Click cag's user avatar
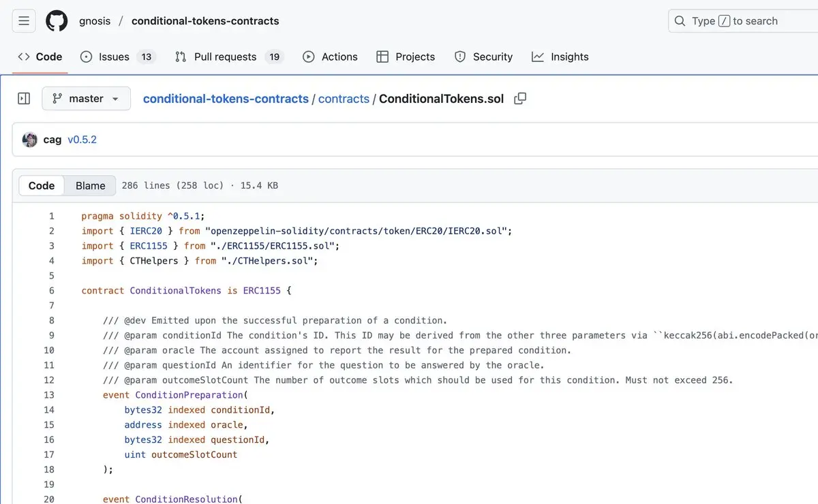 [x=30, y=140]
